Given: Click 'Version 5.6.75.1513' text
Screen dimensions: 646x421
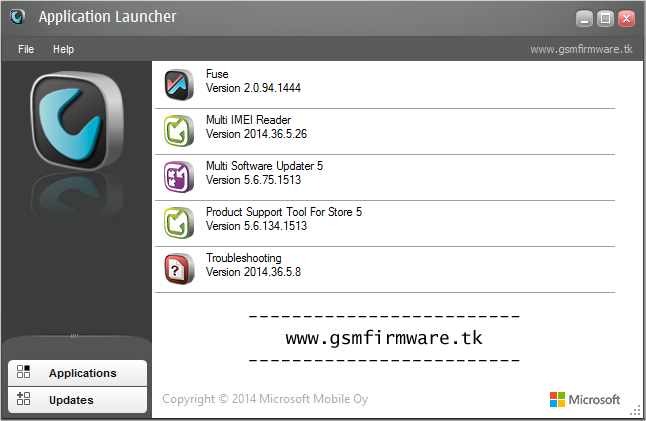Looking at the screenshot, I should (253, 180).
